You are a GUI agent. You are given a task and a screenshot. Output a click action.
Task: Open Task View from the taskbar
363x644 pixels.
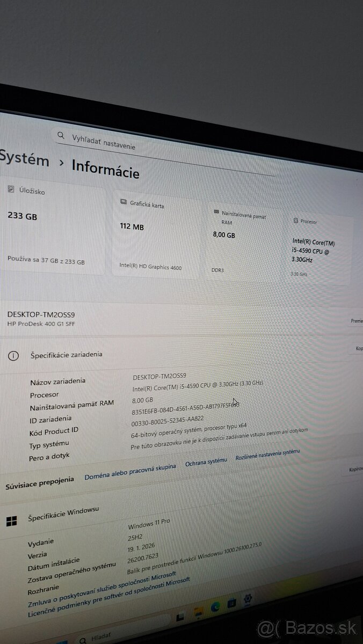pos(180,618)
